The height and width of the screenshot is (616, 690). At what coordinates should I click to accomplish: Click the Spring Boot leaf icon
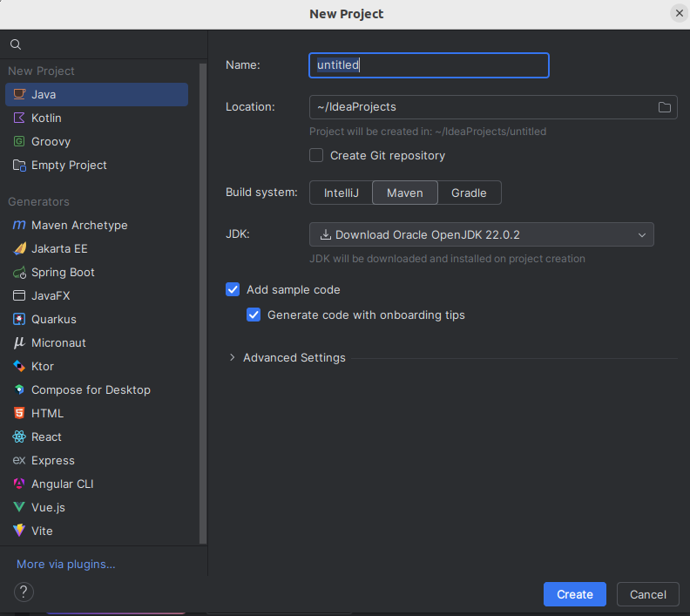pos(19,273)
